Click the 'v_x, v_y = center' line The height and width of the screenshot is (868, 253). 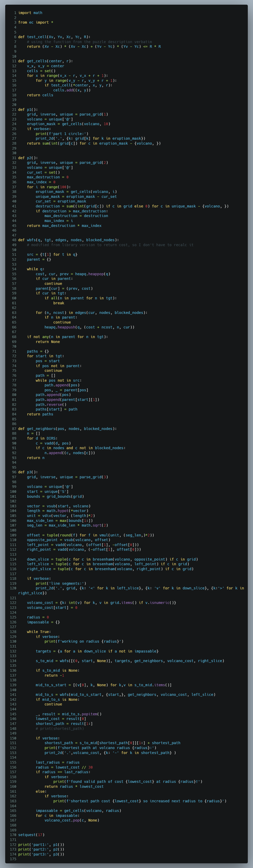click(45, 66)
